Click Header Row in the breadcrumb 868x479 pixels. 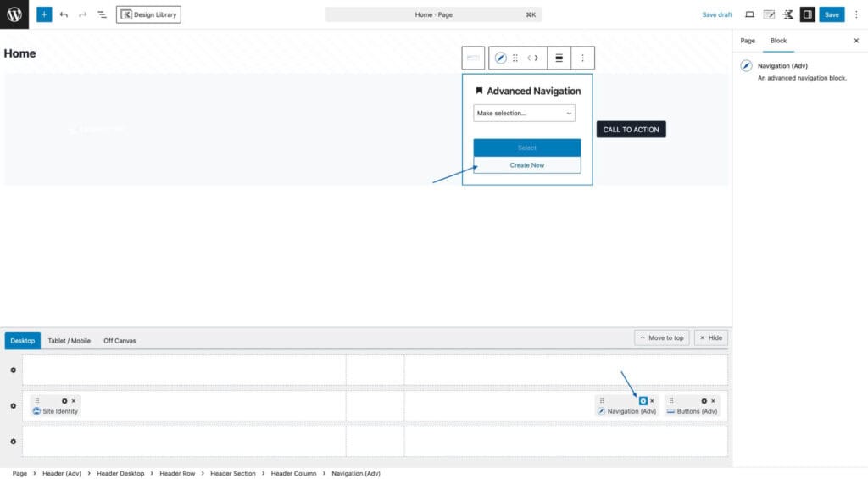[177, 473]
